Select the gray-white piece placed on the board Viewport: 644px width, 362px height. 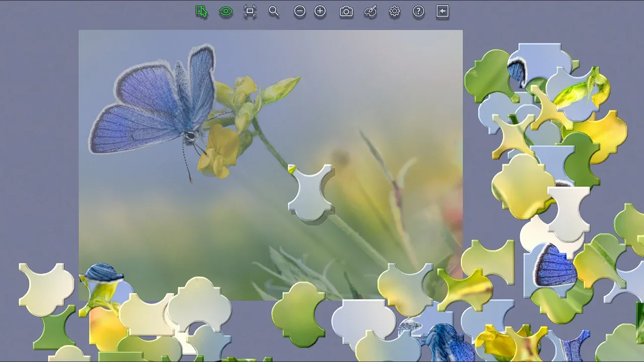click(310, 193)
